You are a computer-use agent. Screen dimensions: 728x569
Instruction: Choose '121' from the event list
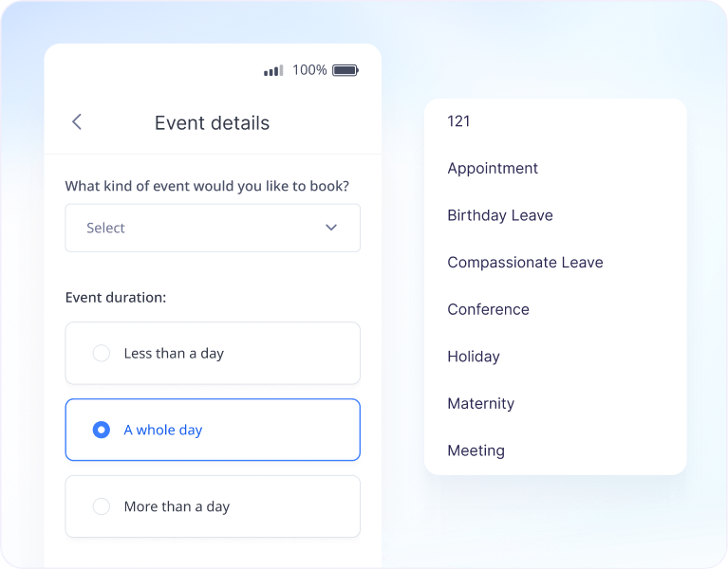click(x=459, y=121)
